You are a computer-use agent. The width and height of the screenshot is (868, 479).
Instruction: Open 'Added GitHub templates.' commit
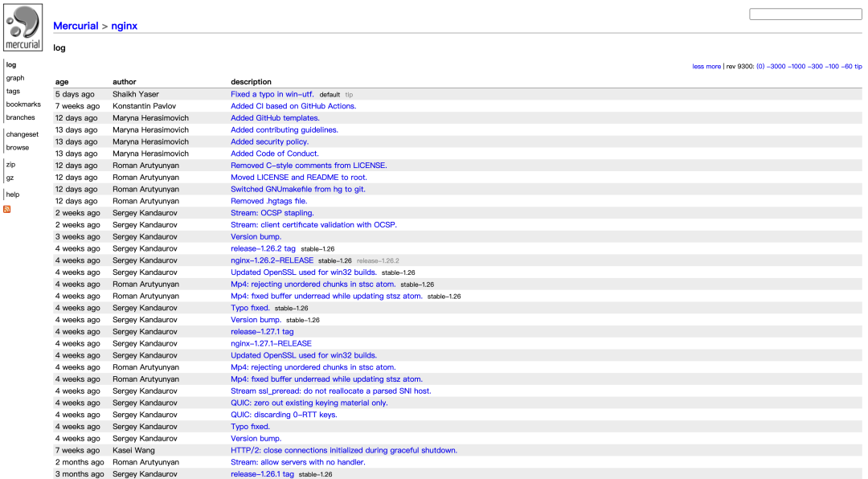click(x=275, y=118)
